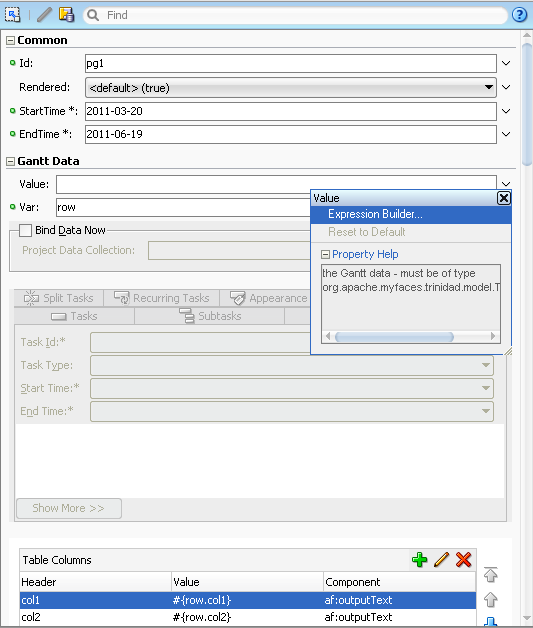Click right arrow of Property Help scrollbar

pyautogui.click(x=493, y=336)
